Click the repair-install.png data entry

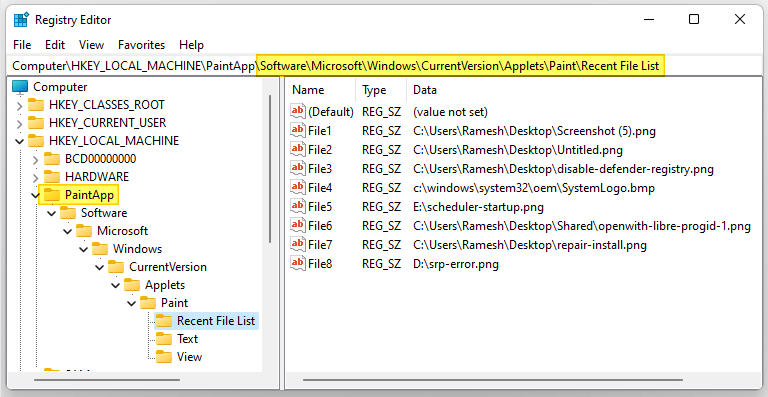(530, 244)
